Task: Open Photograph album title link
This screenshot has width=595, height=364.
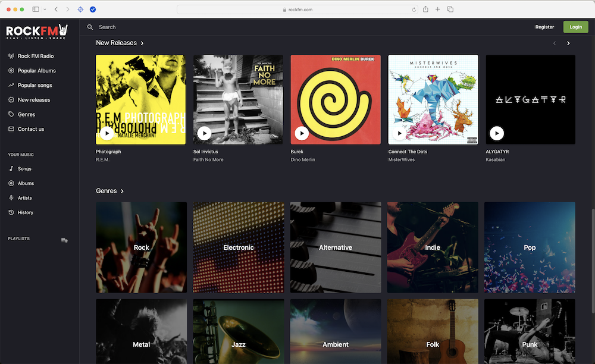Action: 108,152
